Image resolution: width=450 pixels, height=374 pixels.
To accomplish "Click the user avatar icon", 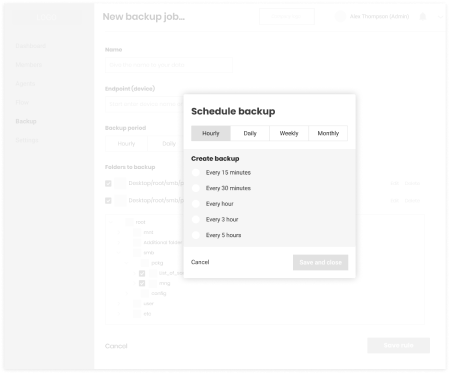I will click(x=340, y=16).
